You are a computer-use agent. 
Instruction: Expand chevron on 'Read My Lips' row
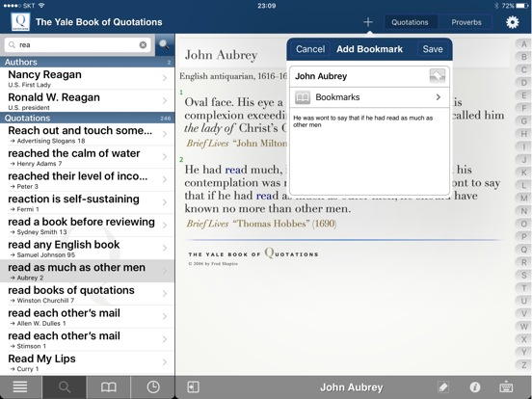click(x=165, y=362)
